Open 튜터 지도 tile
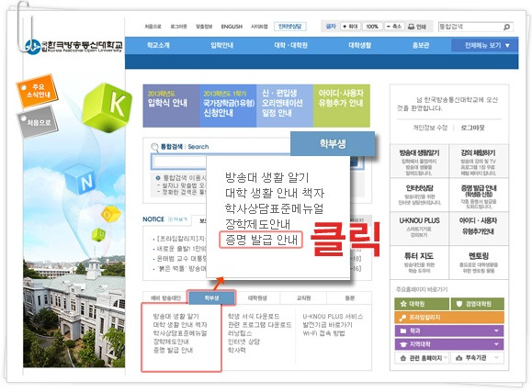Screen dimensions: 532x392 pos(419,263)
